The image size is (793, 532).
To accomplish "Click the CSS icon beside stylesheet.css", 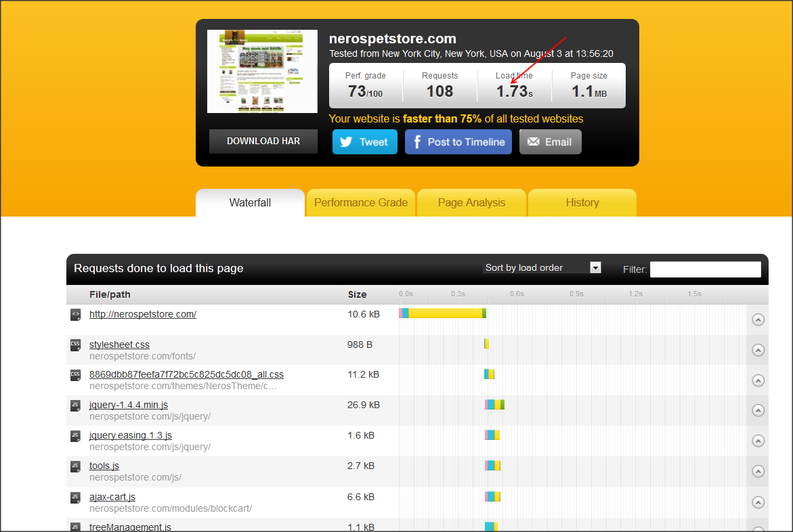I will (75, 345).
